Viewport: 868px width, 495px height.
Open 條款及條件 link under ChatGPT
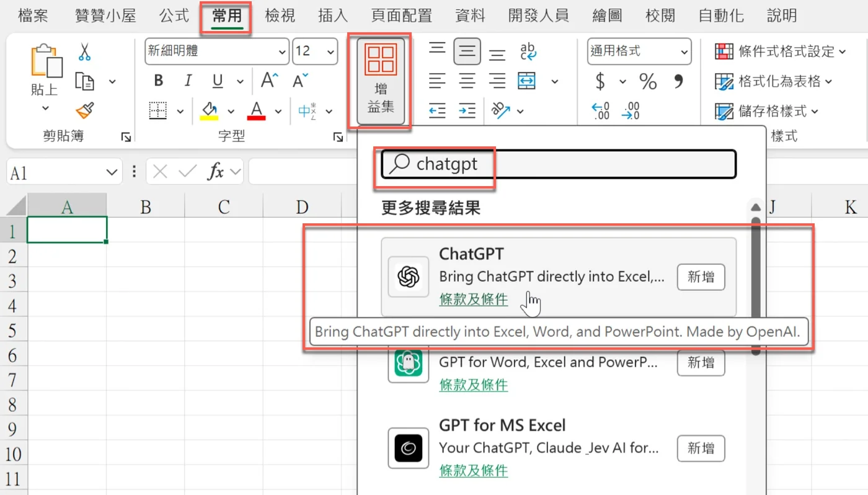point(474,300)
